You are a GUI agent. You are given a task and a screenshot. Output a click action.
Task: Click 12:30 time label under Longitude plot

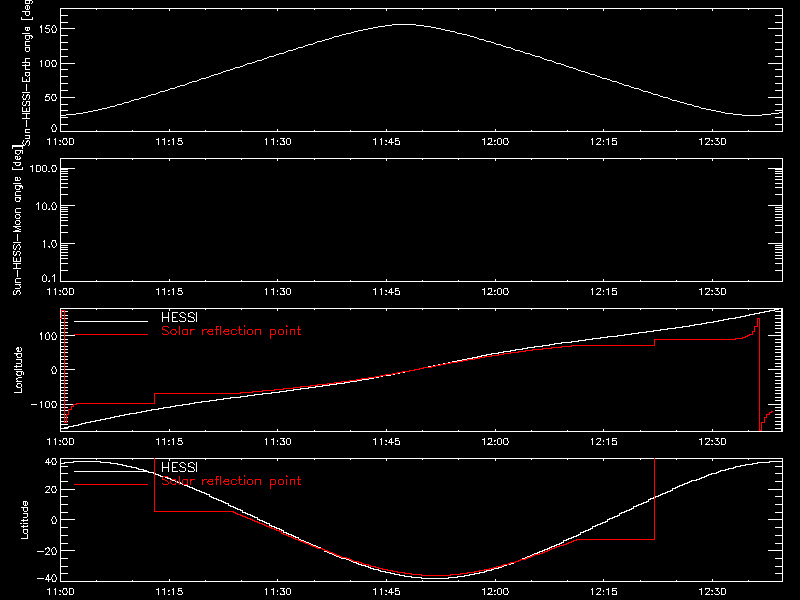coord(712,442)
